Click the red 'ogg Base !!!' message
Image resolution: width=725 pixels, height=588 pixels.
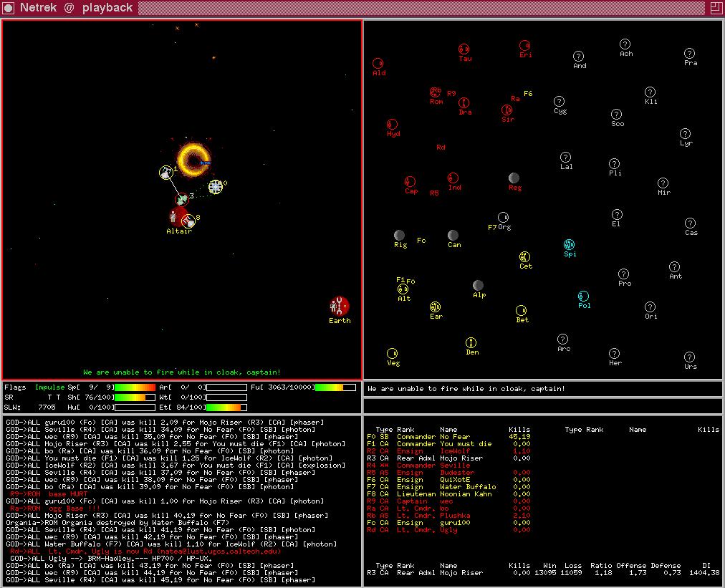(x=54, y=509)
